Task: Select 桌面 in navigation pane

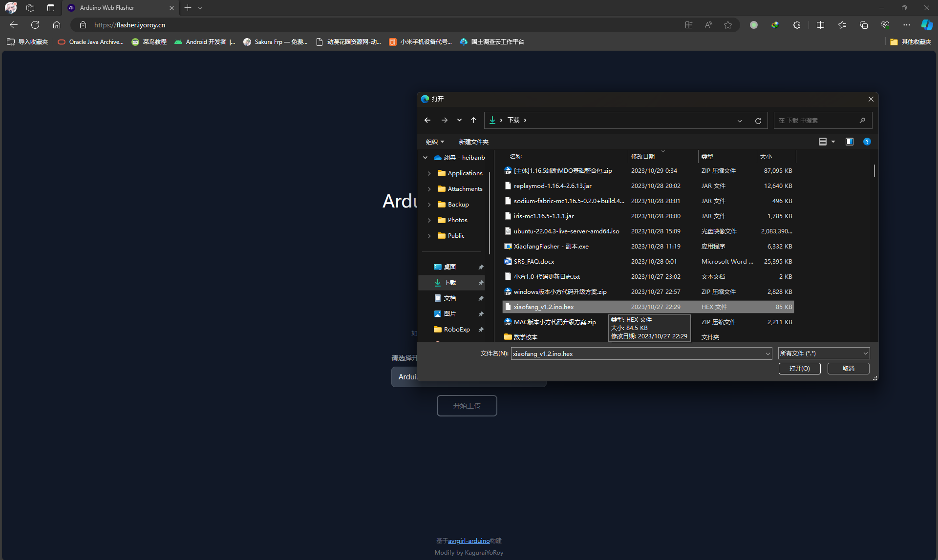Action: pos(452,267)
